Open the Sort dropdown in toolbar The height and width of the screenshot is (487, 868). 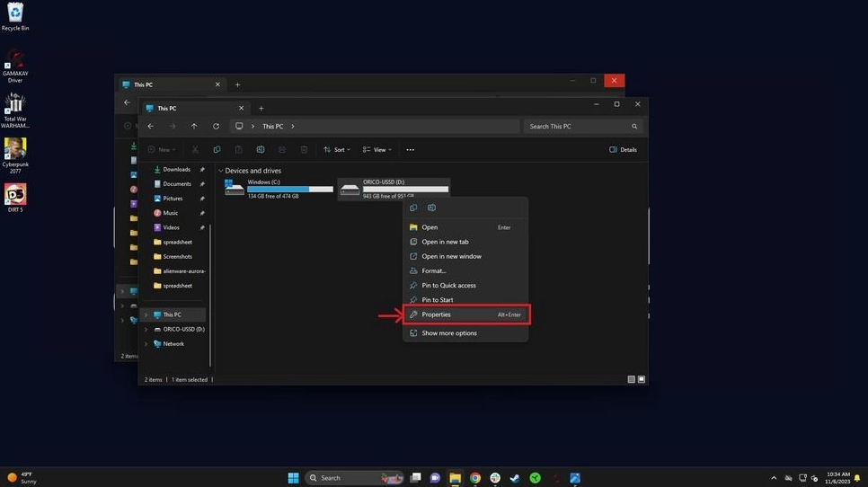click(334, 150)
